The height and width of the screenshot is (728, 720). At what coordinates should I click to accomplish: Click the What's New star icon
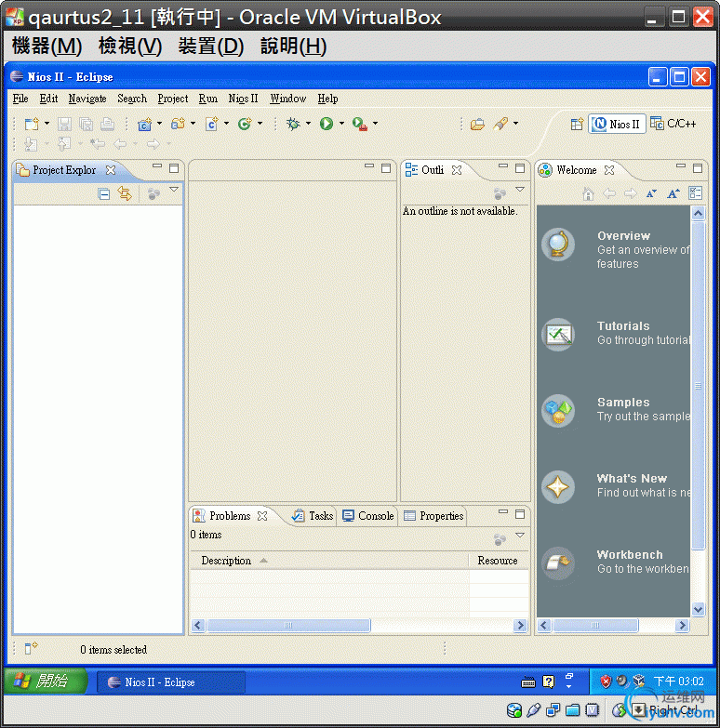point(558,487)
